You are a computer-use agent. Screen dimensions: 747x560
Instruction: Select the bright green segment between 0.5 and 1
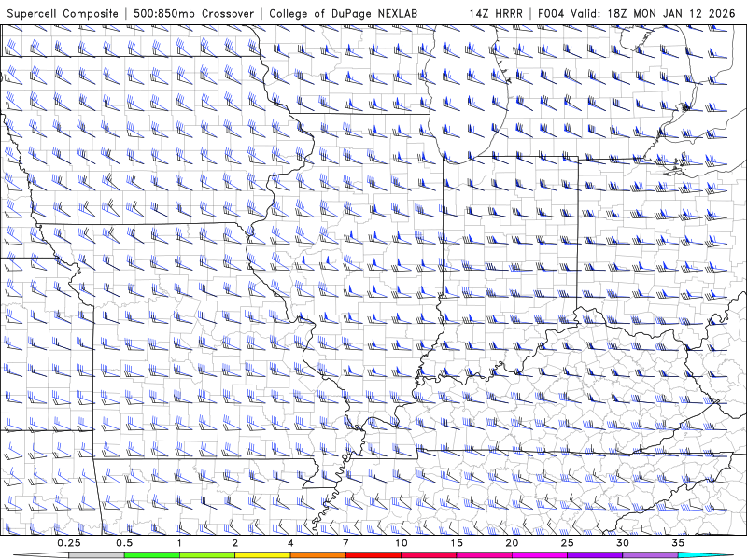(152, 555)
